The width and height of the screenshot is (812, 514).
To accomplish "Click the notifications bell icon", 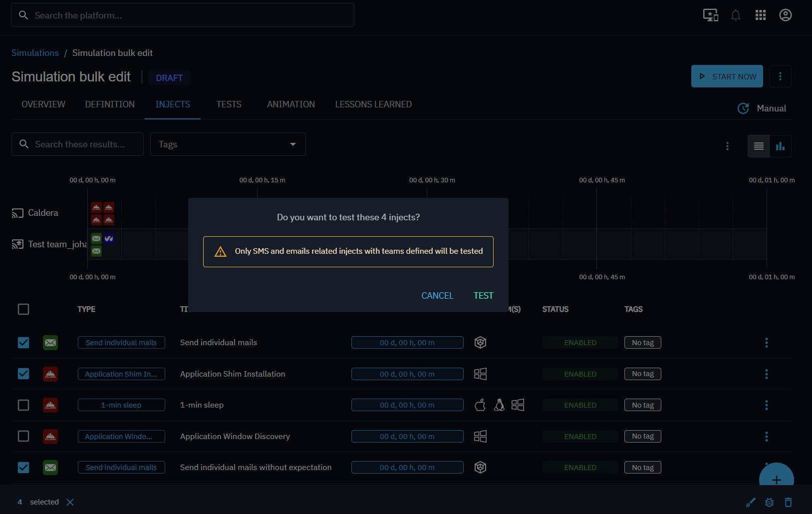I will pyautogui.click(x=735, y=15).
